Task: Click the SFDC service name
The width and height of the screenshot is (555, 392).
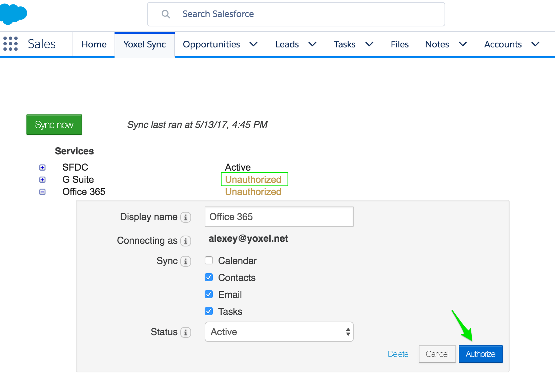Action: coord(75,167)
